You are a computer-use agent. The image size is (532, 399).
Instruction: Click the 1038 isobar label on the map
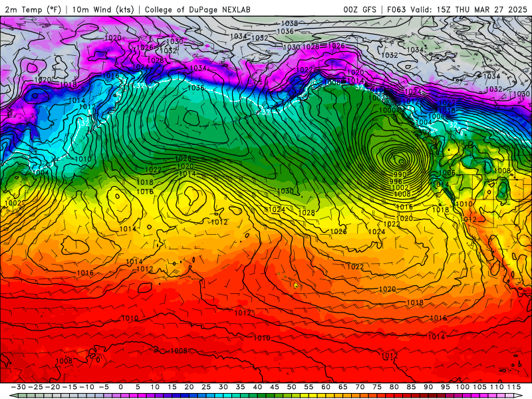[289, 23]
